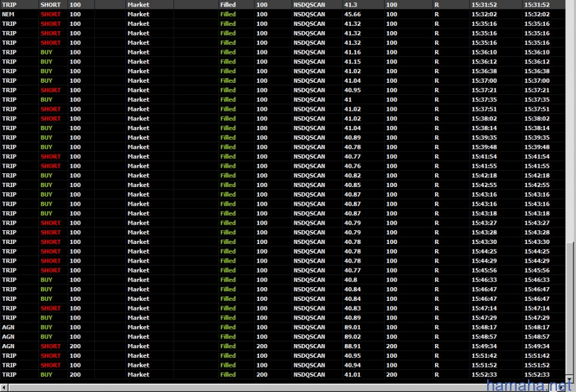Click route flag R in the 89.02 row
The width and height of the screenshot is (576, 392).
pyautogui.click(x=436, y=337)
